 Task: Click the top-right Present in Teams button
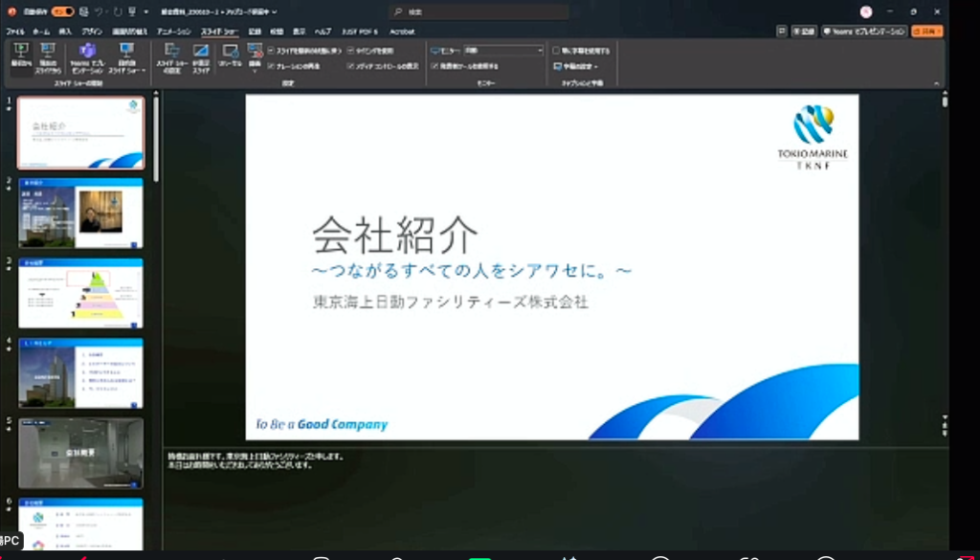click(864, 31)
